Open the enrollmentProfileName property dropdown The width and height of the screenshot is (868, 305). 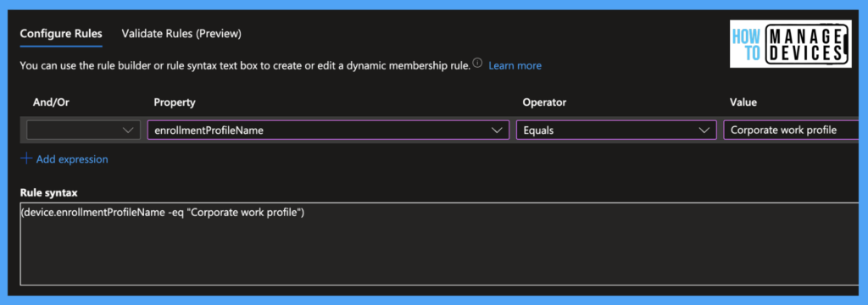click(328, 130)
